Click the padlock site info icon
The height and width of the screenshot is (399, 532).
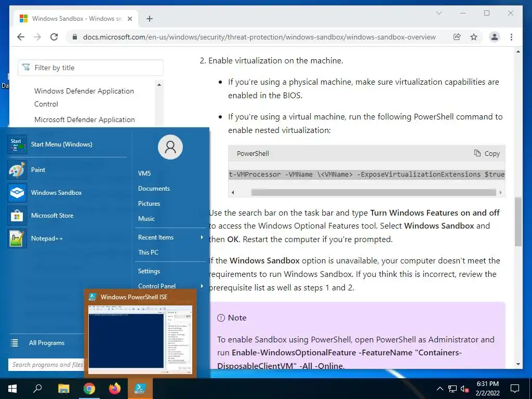point(75,37)
